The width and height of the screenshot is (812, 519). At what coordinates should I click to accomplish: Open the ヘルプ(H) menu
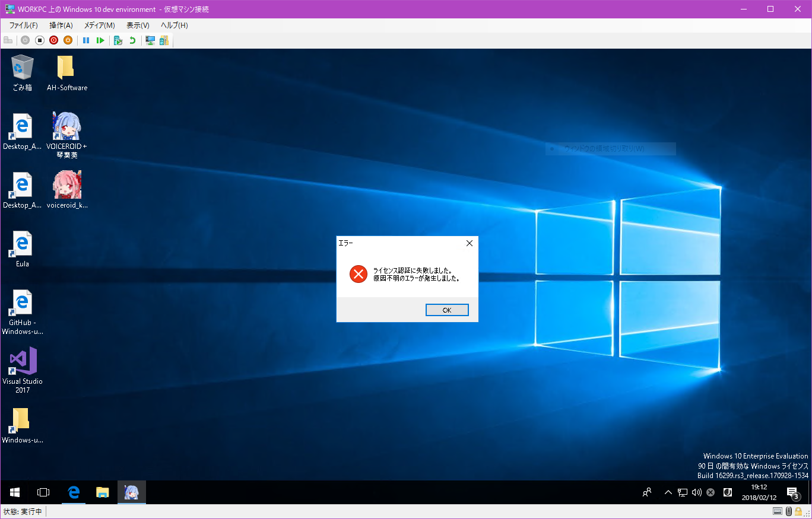pyautogui.click(x=175, y=26)
